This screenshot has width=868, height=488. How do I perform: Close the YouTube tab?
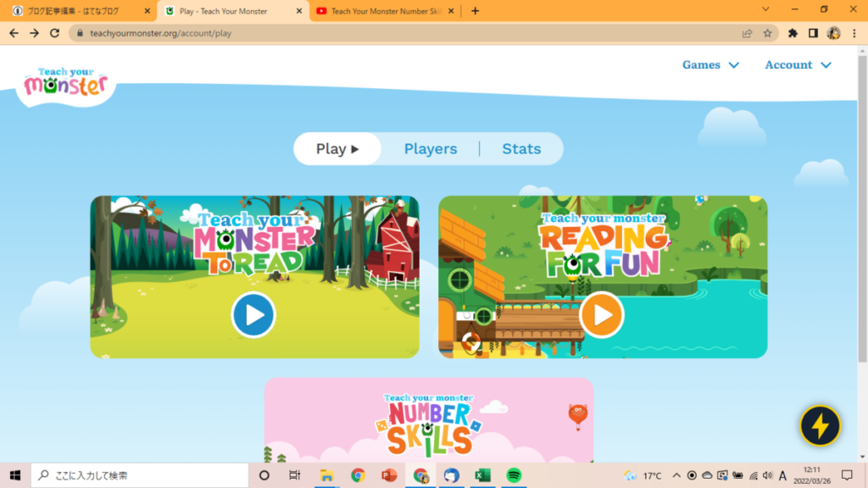451,11
